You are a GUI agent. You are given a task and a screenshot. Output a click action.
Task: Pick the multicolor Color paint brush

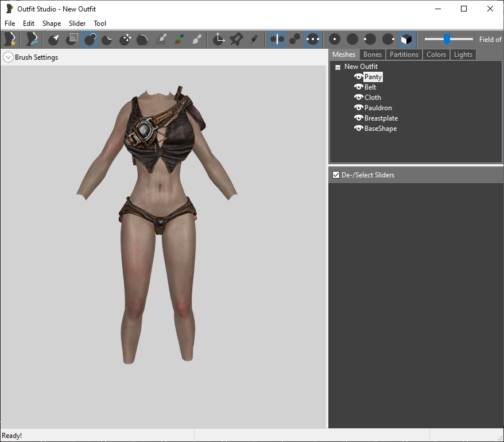pyautogui.click(x=179, y=39)
